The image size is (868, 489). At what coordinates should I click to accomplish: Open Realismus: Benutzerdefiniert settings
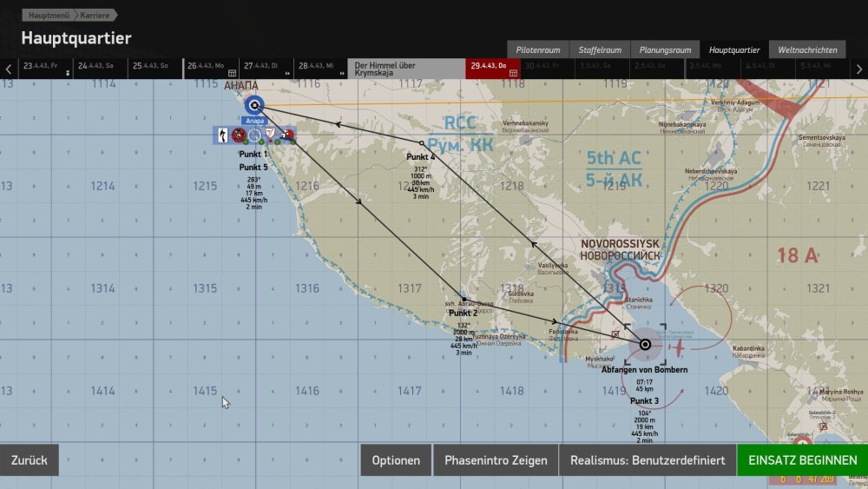(x=646, y=460)
